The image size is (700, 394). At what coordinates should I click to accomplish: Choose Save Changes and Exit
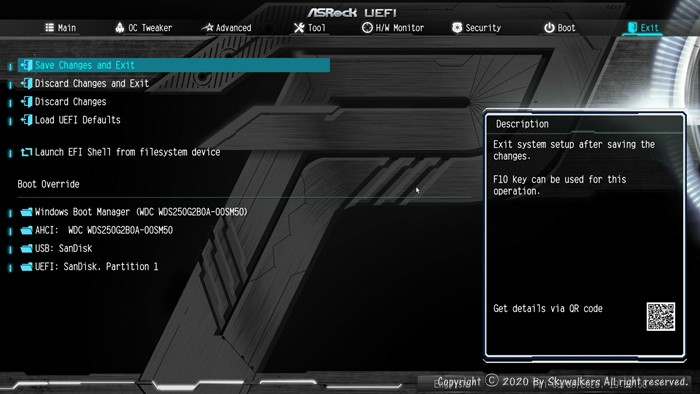174,65
